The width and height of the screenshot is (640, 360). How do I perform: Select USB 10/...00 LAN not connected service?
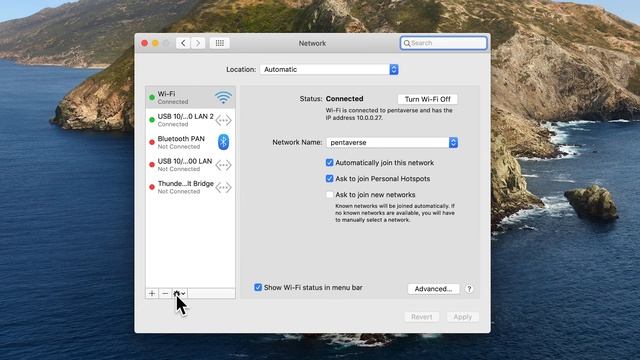tap(190, 165)
